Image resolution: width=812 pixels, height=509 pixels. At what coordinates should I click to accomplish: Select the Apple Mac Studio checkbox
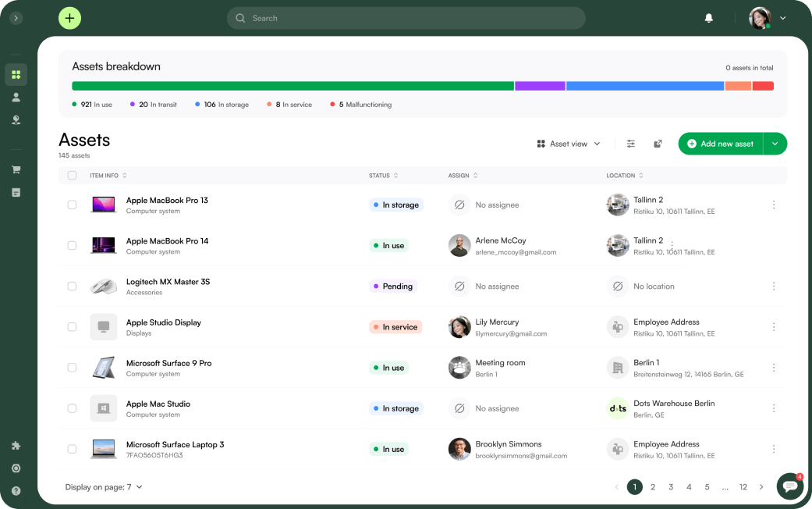click(72, 408)
